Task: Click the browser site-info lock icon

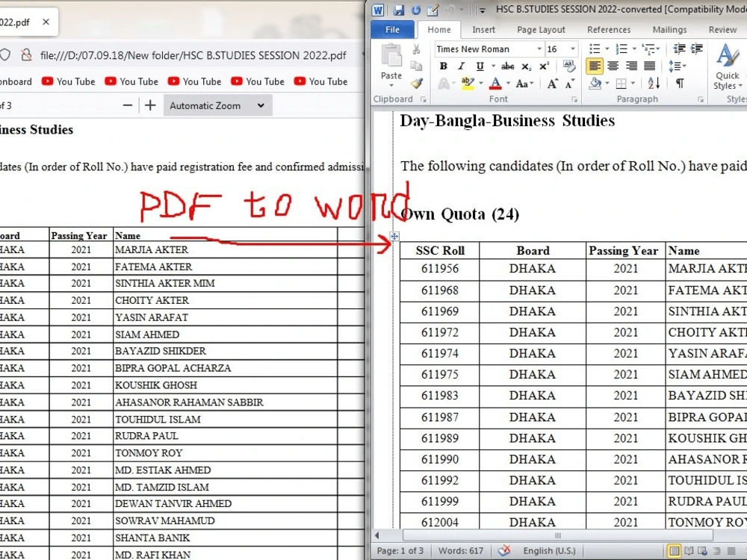Action: (x=27, y=55)
